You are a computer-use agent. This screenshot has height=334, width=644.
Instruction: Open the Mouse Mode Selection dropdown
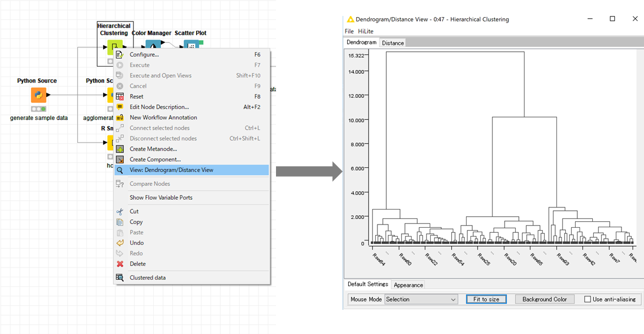click(x=421, y=299)
